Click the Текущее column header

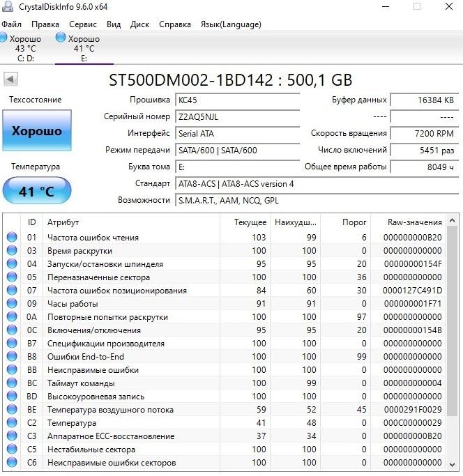(245, 222)
